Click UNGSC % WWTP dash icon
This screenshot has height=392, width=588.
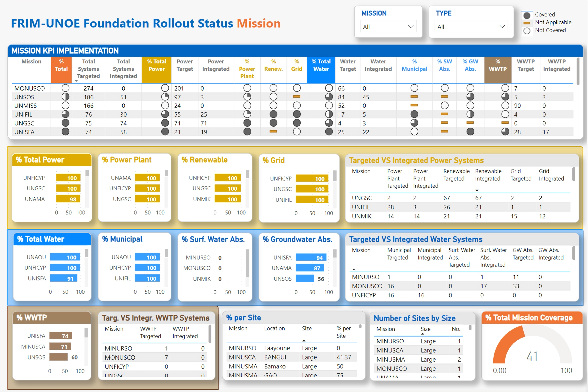[505, 123]
